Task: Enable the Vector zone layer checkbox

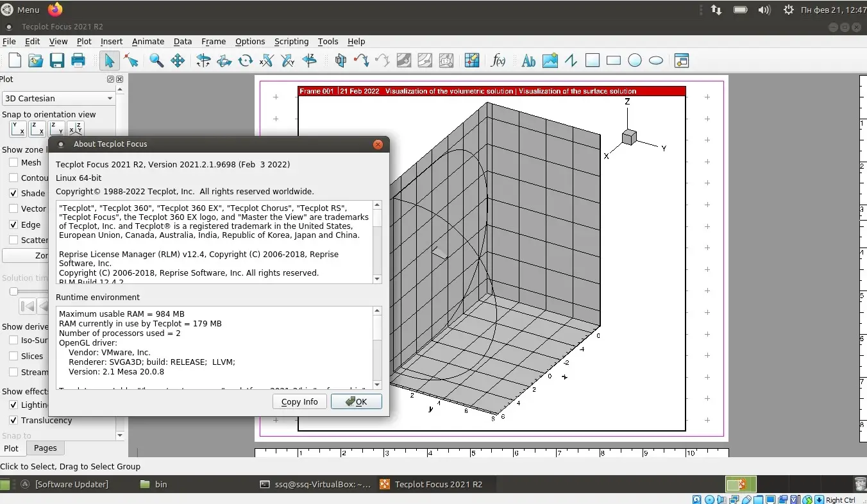Action: pos(13,208)
